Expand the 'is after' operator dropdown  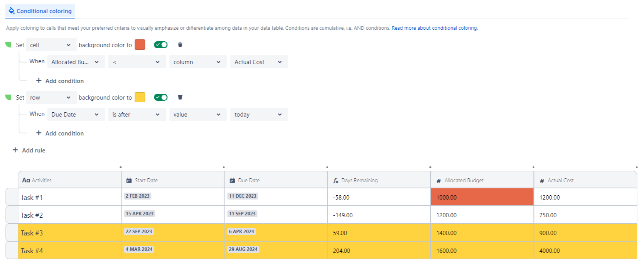point(137,115)
